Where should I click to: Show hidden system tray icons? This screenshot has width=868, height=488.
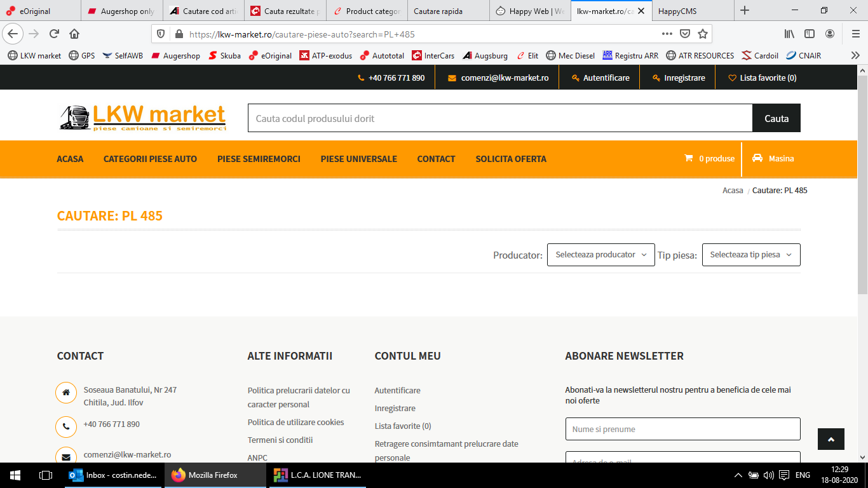coord(738,475)
